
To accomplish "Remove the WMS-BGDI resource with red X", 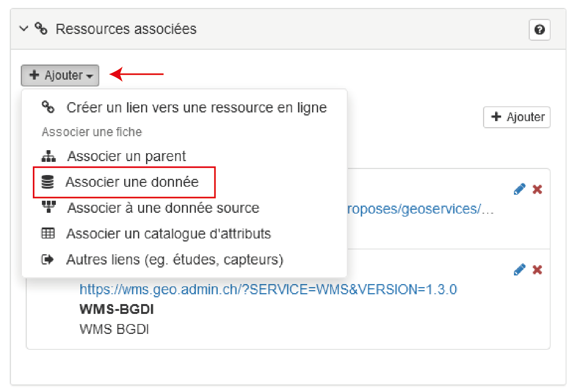I will pyautogui.click(x=537, y=270).
